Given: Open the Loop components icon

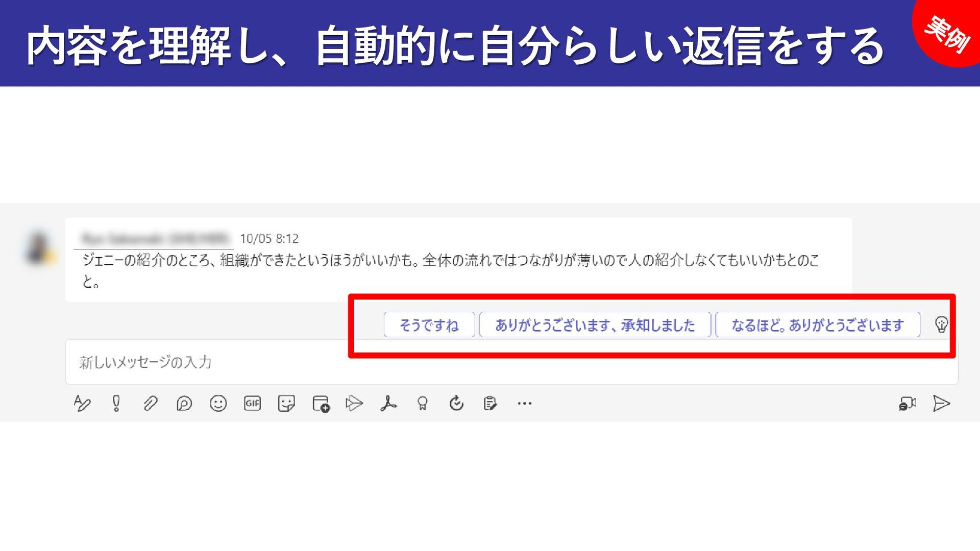Looking at the screenshot, I should coord(184,404).
